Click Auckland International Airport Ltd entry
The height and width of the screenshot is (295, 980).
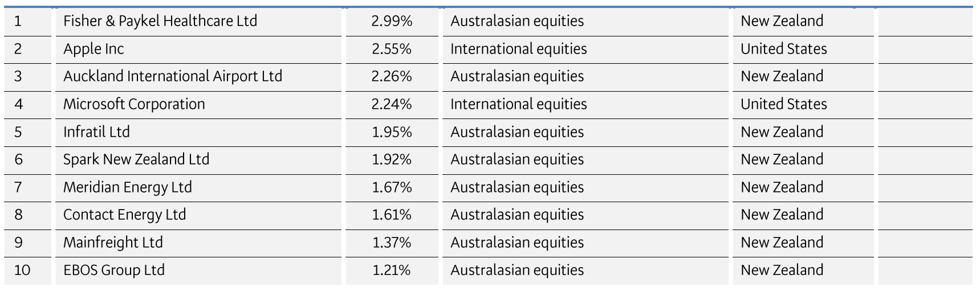pos(173,76)
